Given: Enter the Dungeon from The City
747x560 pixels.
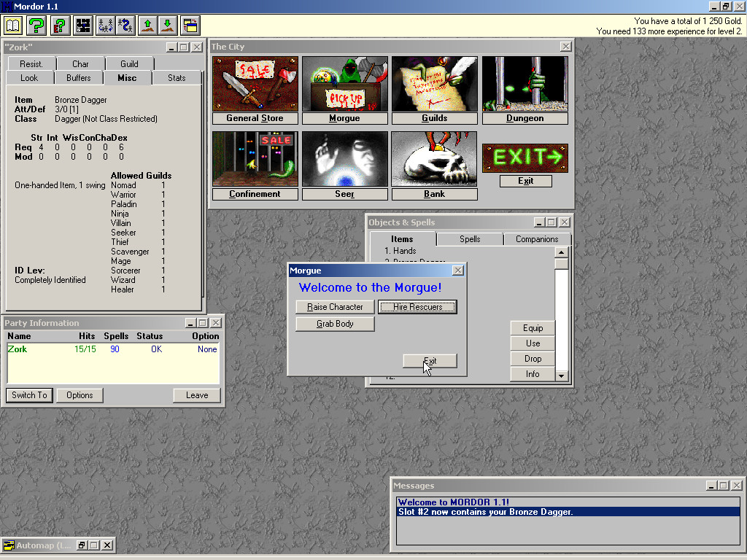Looking at the screenshot, I should click(x=525, y=84).
